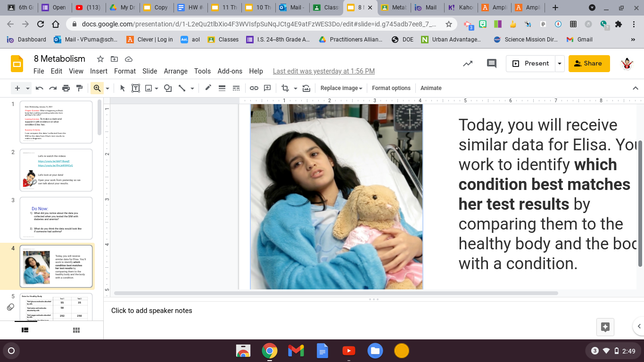Click the paint format roller icon
Viewport: 644px width, 362px height.
[79, 88]
